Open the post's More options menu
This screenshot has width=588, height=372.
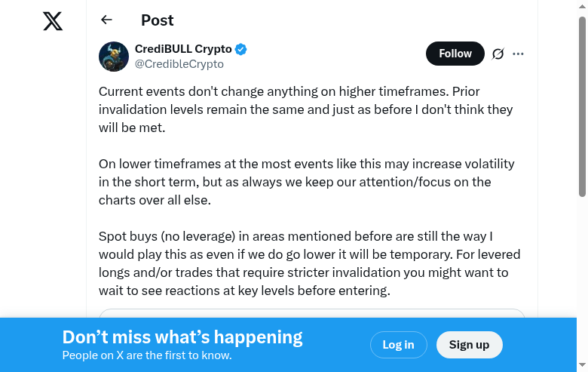(x=518, y=54)
